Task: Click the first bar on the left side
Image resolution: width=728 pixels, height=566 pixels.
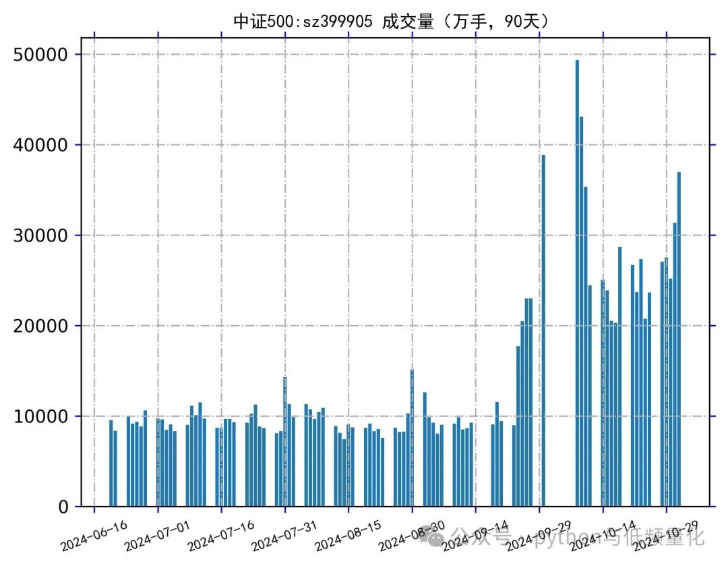Action: [x=111, y=463]
